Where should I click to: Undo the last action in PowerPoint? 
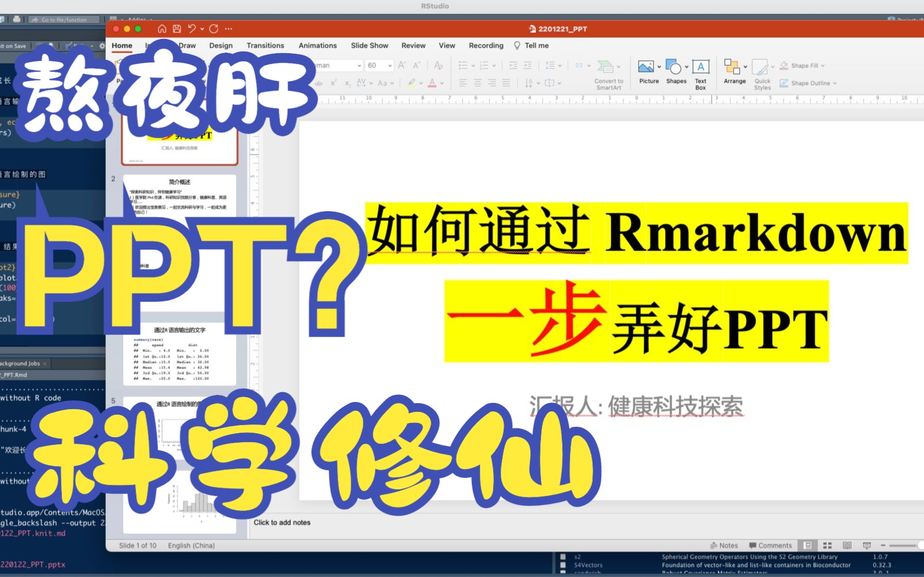(x=191, y=29)
